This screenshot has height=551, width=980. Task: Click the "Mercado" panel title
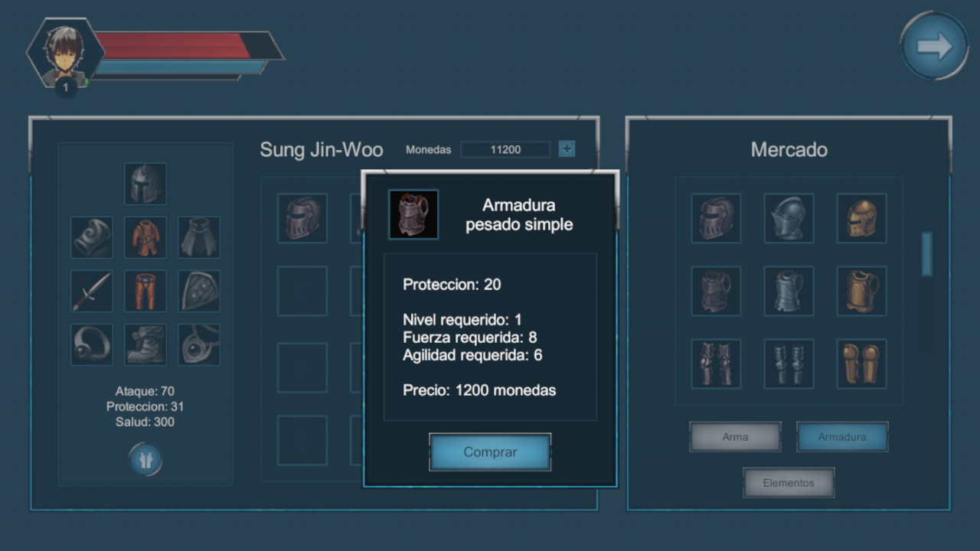[x=789, y=149]
